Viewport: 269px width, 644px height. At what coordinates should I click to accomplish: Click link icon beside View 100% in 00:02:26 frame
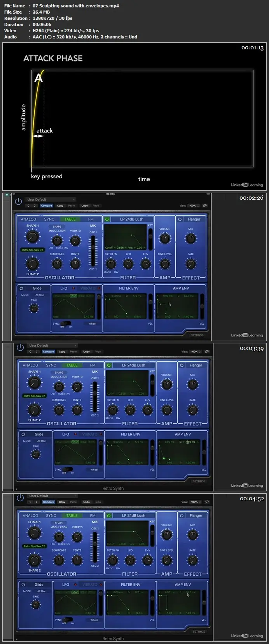tap(205, 205)
